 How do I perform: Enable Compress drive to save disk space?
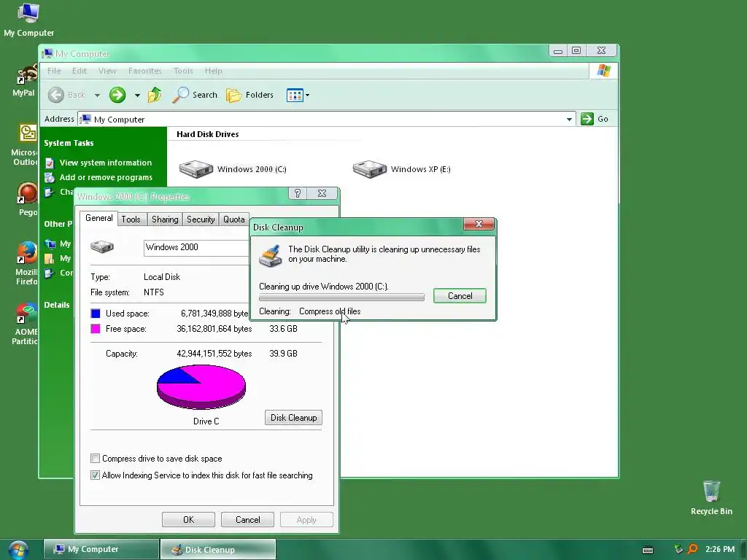96,458
